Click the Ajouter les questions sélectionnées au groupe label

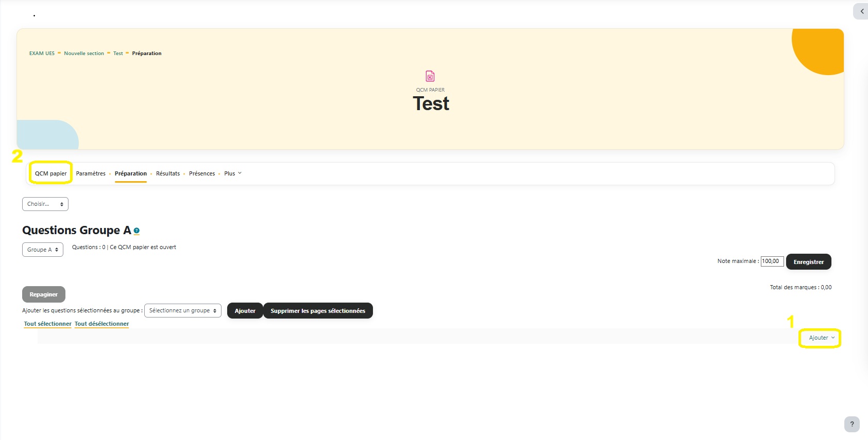[82, 310]
